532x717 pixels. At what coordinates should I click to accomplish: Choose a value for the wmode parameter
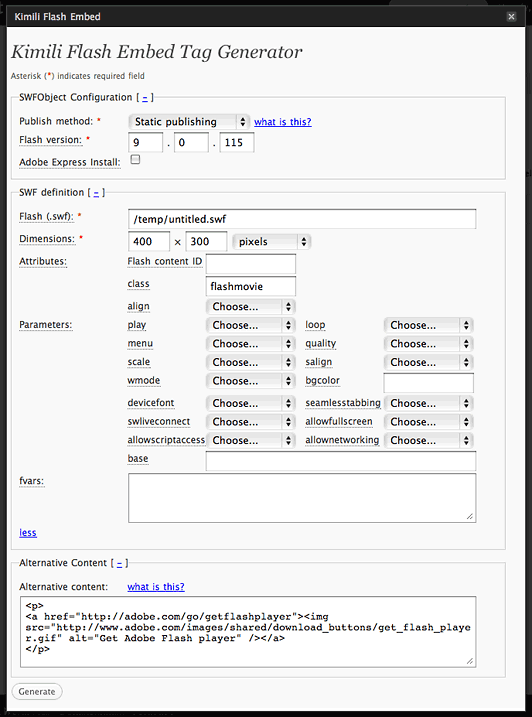pos(251,380)
